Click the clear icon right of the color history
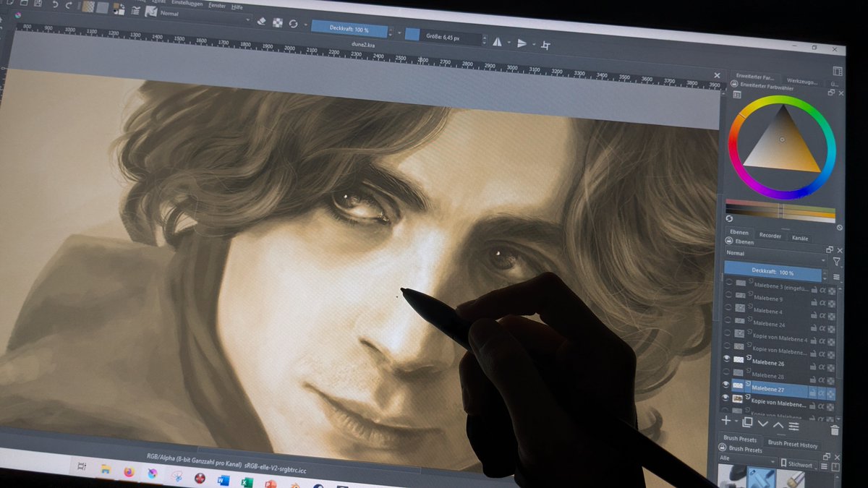The width and height of the screenshot is (868, 488). click(x=839, y=228)
